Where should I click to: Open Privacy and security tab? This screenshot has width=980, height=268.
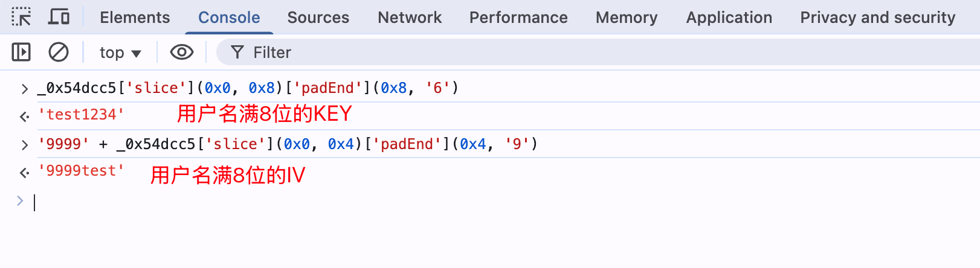tap(877, 18)
